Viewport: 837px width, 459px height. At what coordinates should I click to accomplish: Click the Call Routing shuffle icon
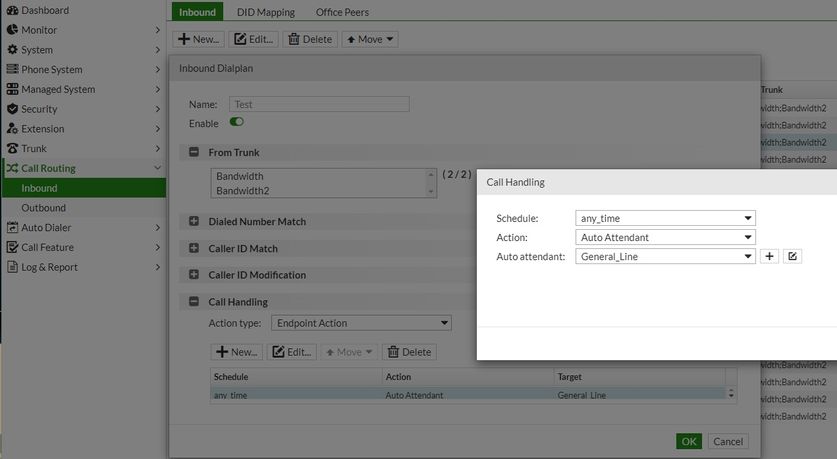click(12, 168)
